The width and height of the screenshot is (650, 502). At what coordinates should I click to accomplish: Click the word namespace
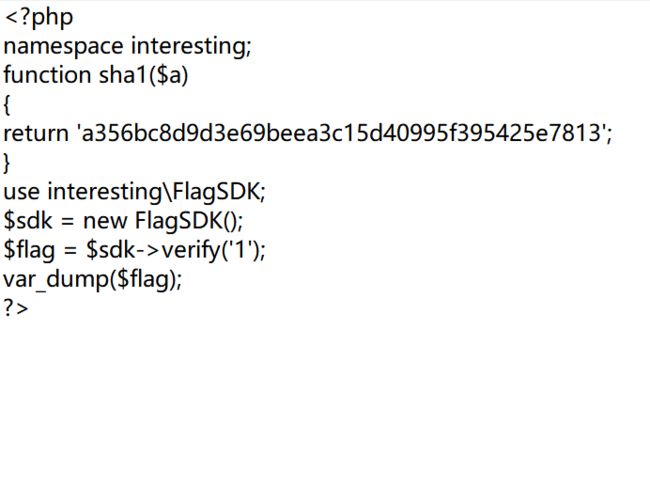coord(63,46)
